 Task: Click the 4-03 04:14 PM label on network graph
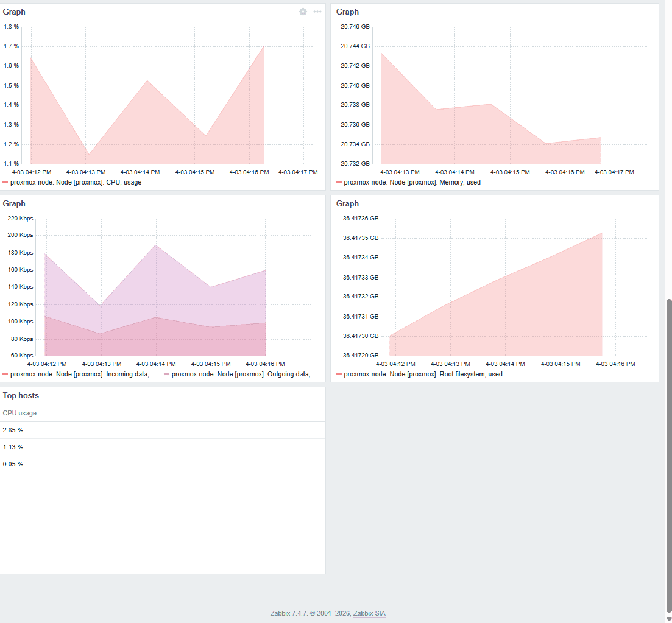[x=156, y=364]
